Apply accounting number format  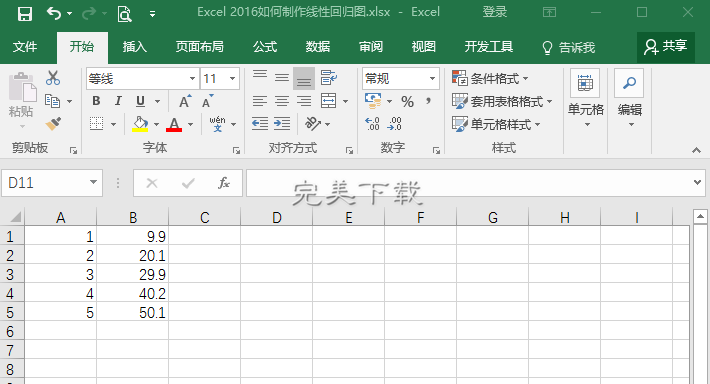click(x=373, y=101)
